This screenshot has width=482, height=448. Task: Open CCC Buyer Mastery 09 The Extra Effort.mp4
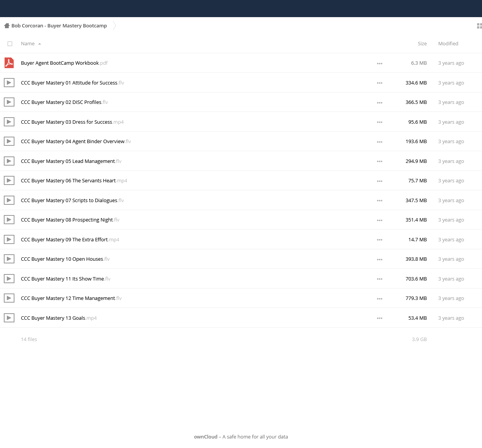point(70,239)
